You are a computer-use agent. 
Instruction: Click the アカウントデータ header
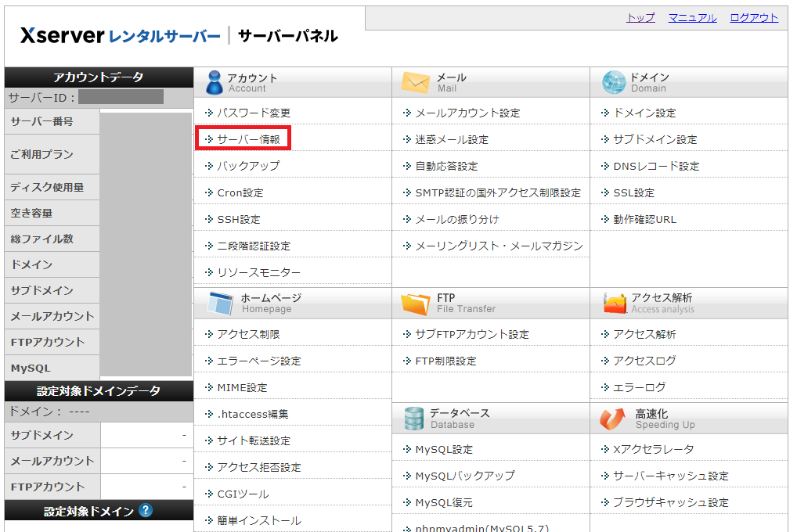(x=99, y=77)
